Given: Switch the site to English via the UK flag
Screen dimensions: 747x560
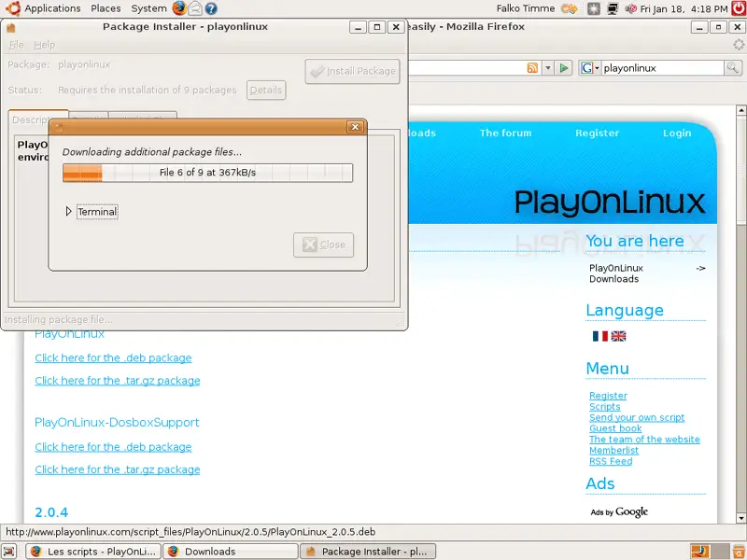Looking at the screenshot, I should 618,336.
